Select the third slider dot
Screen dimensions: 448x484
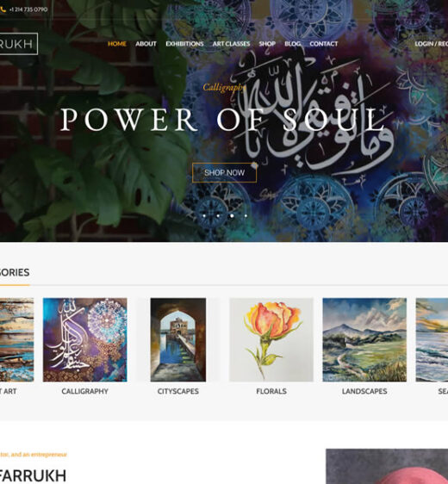pos(232,216)
